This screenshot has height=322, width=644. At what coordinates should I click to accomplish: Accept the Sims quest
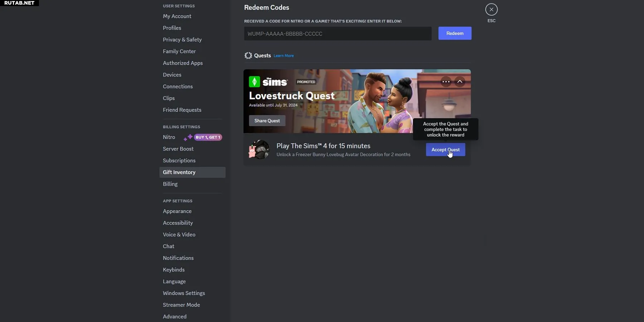tap(445, 150)
